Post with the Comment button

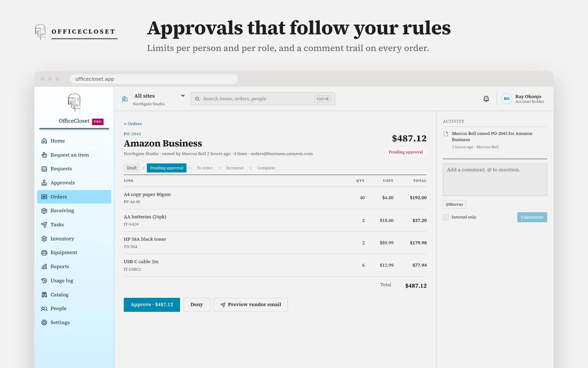(532, 217)
